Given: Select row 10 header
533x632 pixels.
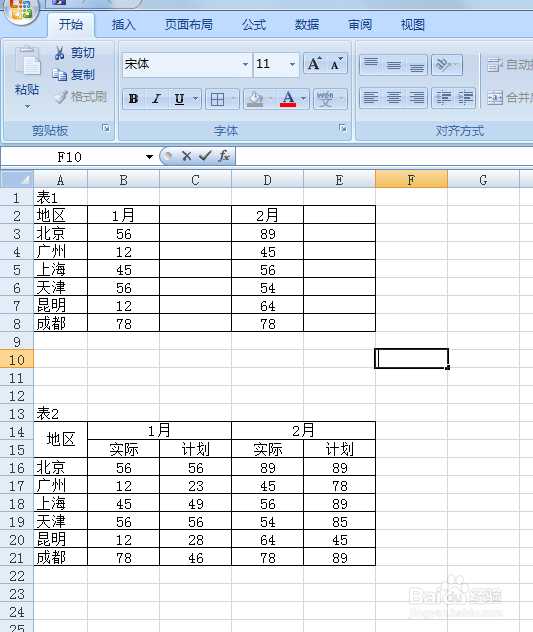Looking at the screenshot, I should (x=17, y=360).
